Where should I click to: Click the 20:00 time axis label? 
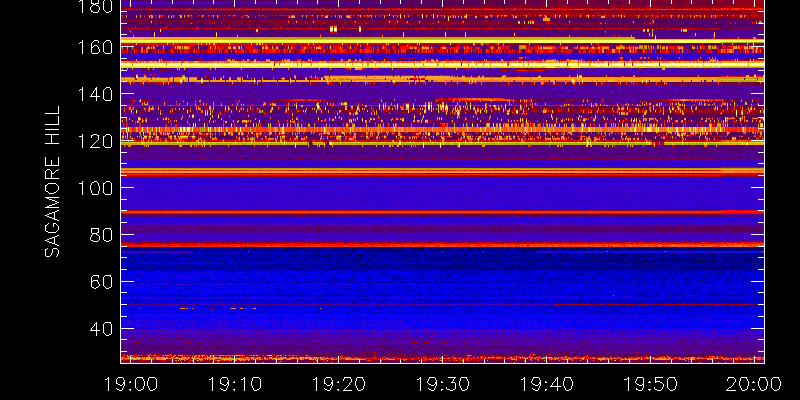[x=755, y=384]
